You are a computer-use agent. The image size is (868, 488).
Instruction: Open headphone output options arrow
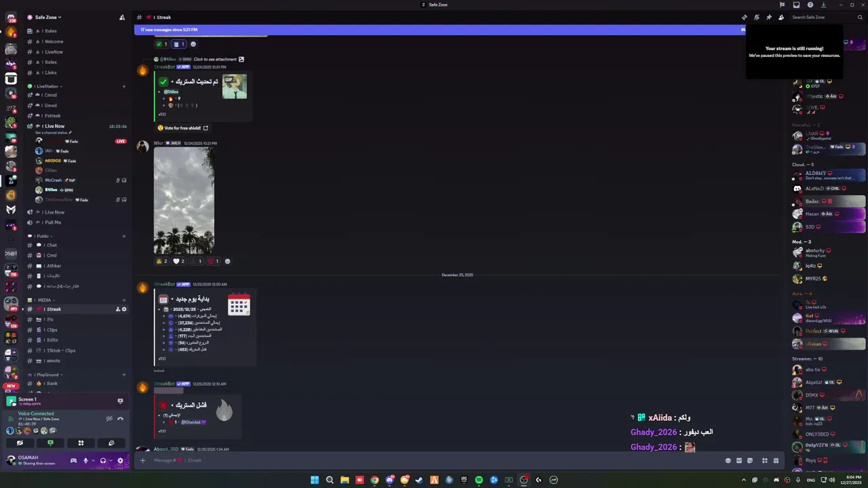[x=111, y=461]
